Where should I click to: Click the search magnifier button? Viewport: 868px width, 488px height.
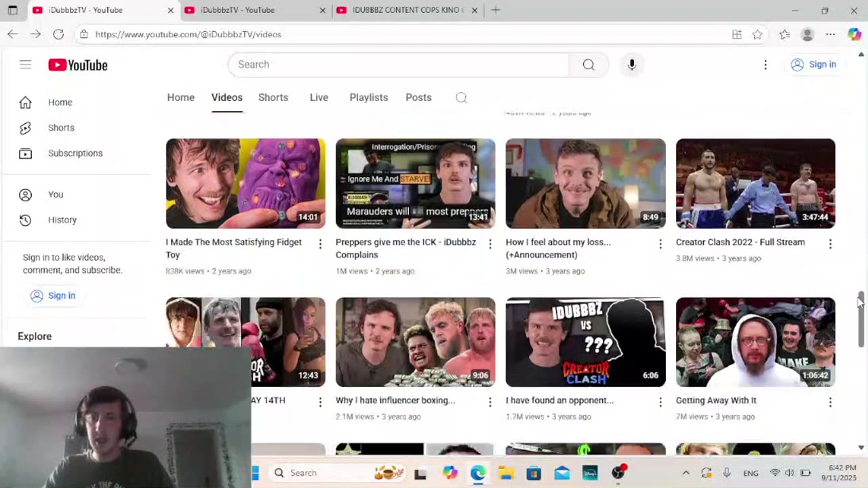tap(589, 64)
